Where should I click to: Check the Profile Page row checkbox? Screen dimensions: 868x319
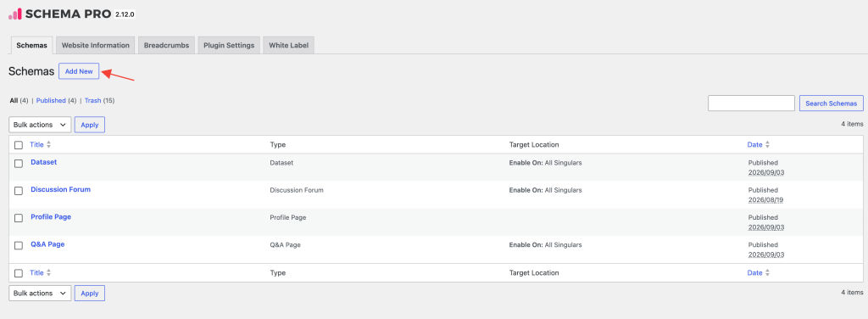click(19, 218)
